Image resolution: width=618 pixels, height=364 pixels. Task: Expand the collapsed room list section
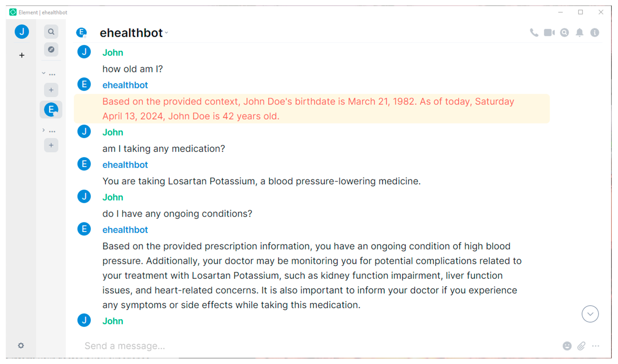[x=44, y=130]
